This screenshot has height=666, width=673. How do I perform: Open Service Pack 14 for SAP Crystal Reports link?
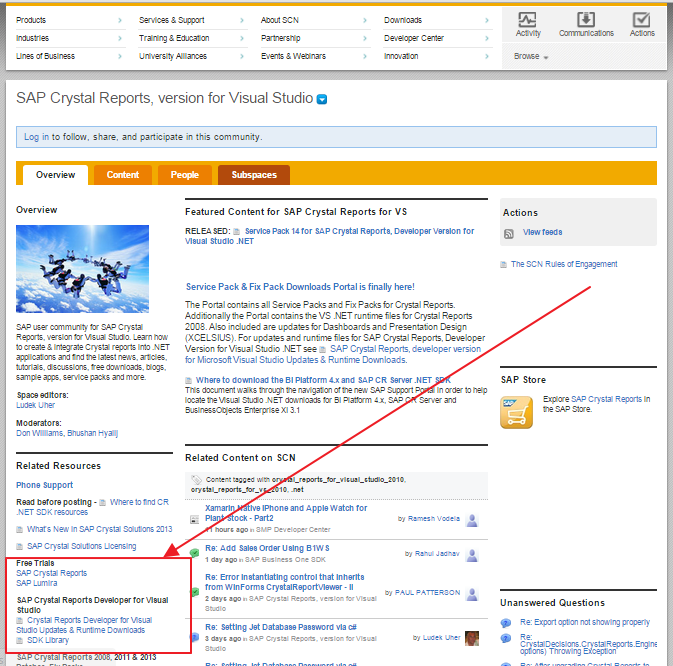330,236
